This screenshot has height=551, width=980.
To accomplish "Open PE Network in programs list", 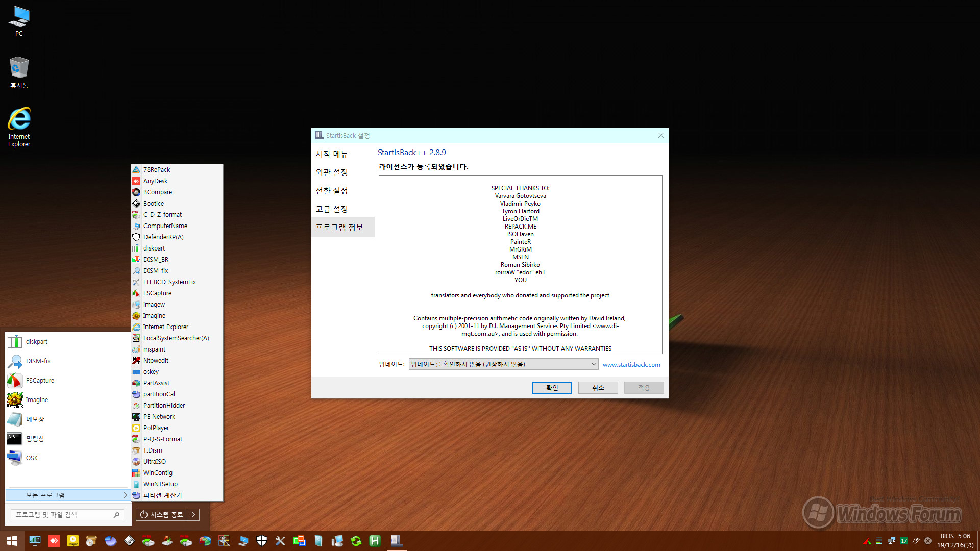I will 177,417.
